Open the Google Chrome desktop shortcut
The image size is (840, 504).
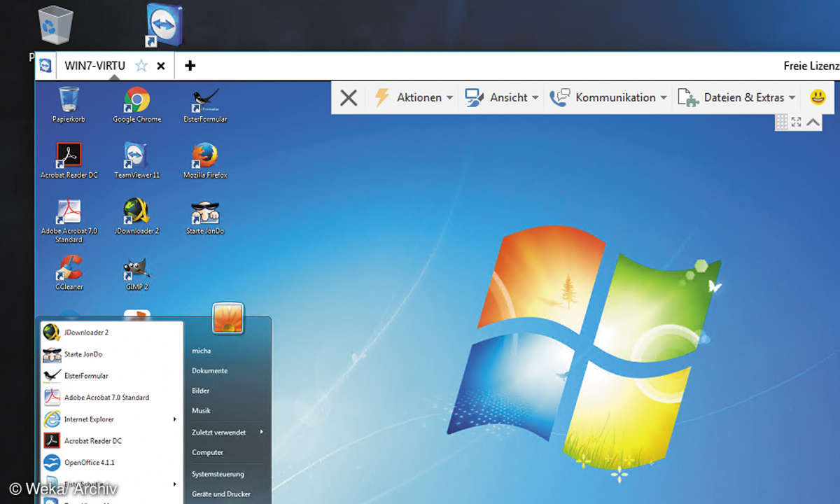click(x=136, y=101)
